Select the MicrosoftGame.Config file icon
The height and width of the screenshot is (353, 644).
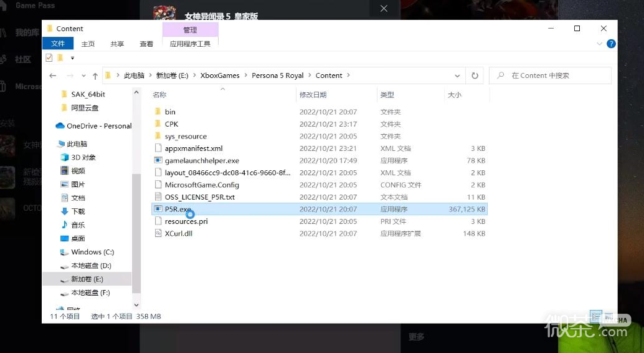click(x=158, y=185)
